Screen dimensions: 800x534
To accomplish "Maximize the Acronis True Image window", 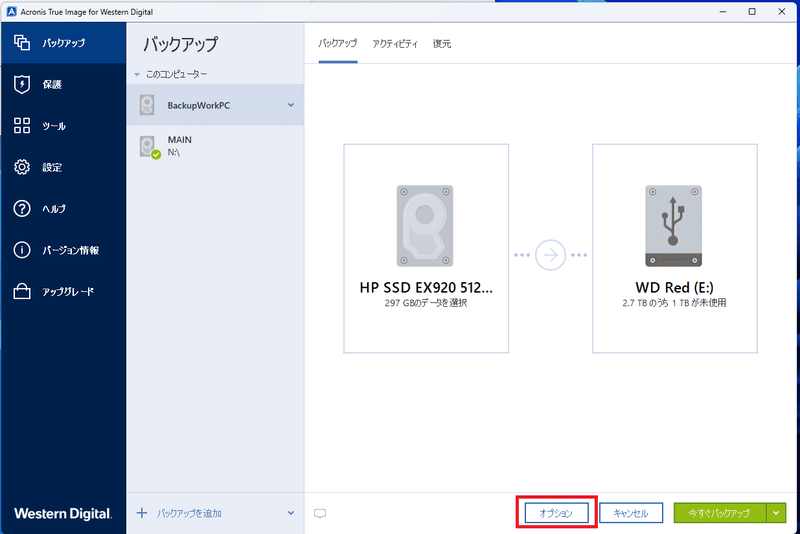I will [x=752, y=11].
